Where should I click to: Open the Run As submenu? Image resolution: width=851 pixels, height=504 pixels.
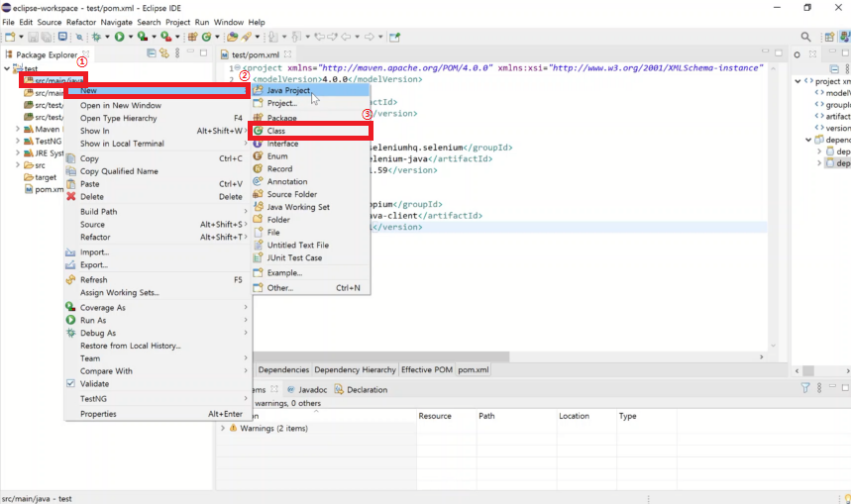[x=158, y=320]
